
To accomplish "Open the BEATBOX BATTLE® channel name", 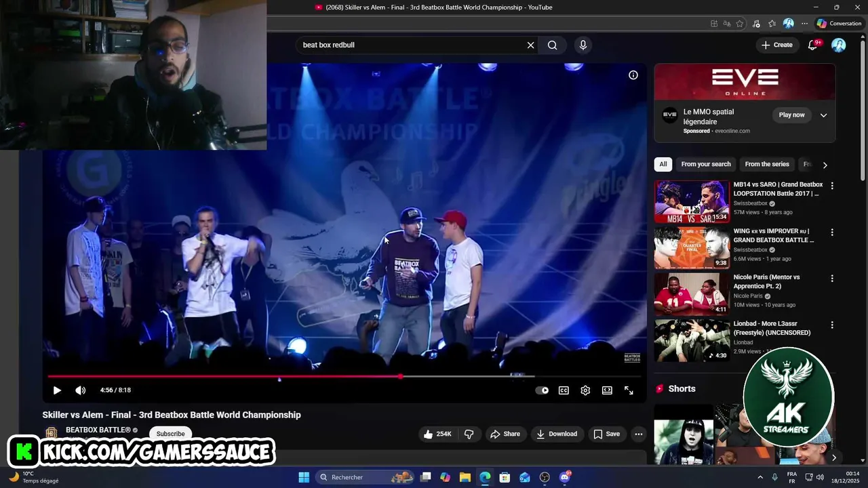I will tap(98, 430).
